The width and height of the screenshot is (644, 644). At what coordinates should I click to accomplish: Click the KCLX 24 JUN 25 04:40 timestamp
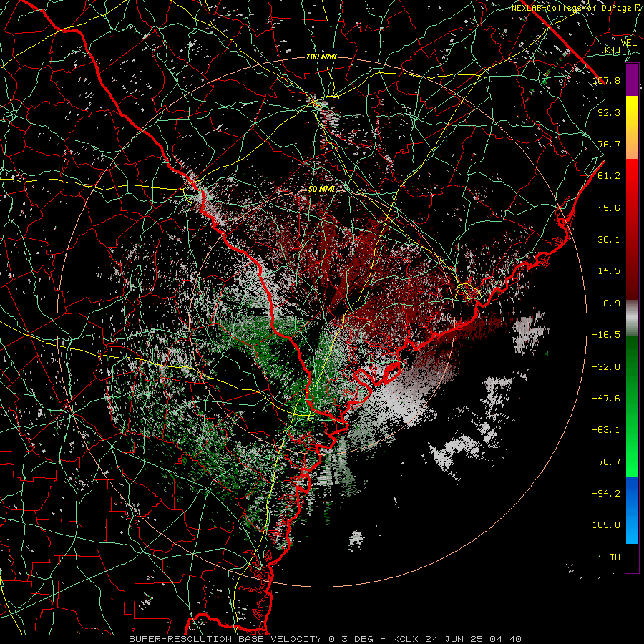click(457, 639)
